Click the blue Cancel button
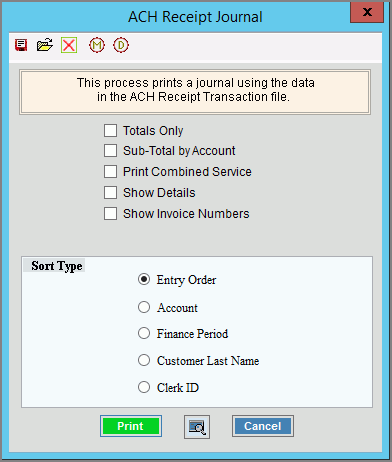The height and width of the screenshot is (462, 392). 263,426
